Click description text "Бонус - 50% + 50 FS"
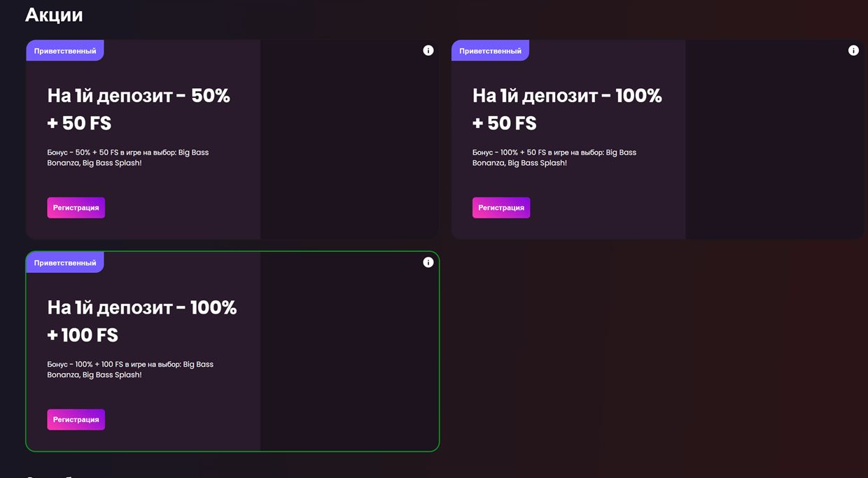The image size is (868, 478). click(128, 157)
